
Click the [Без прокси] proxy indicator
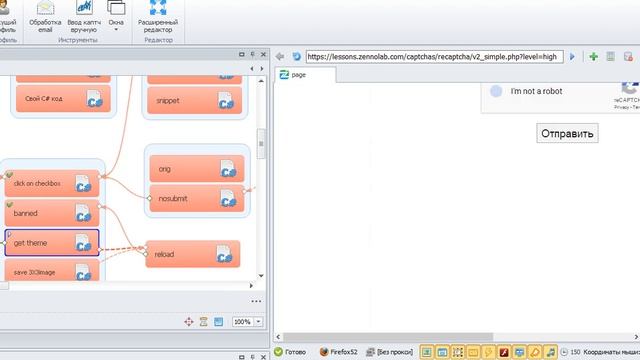coord(390,352)
